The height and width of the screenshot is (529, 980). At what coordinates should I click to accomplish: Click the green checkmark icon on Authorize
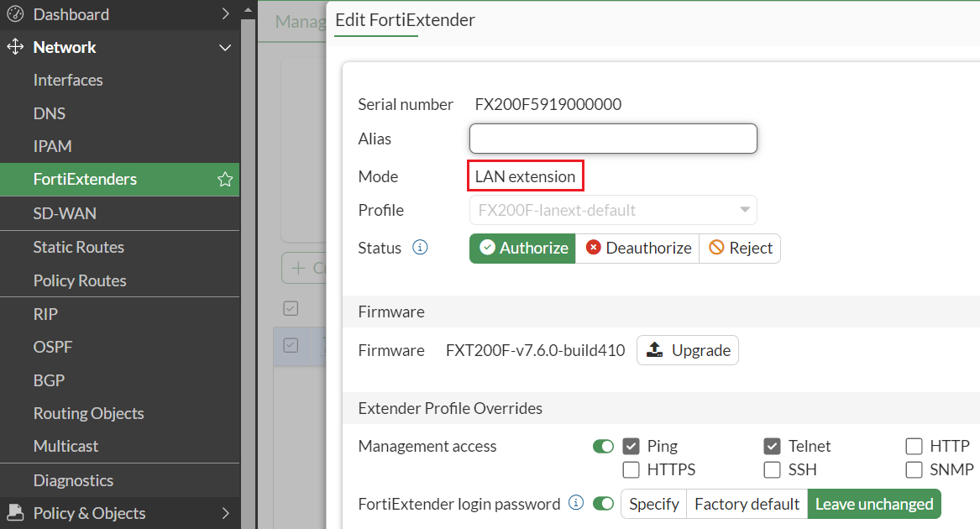(x=487, y=248)
